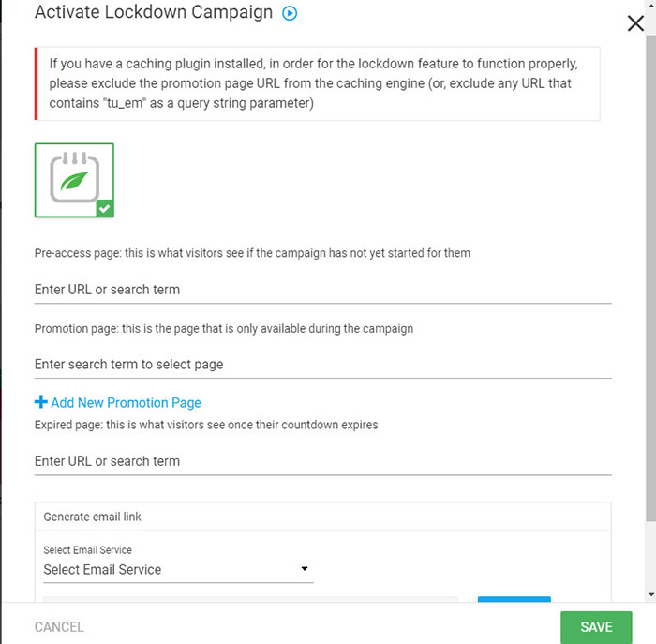The width and height of the screenshot is (656, 644).
Task: Focus the Expired page URL field
Action: [322, 461]
